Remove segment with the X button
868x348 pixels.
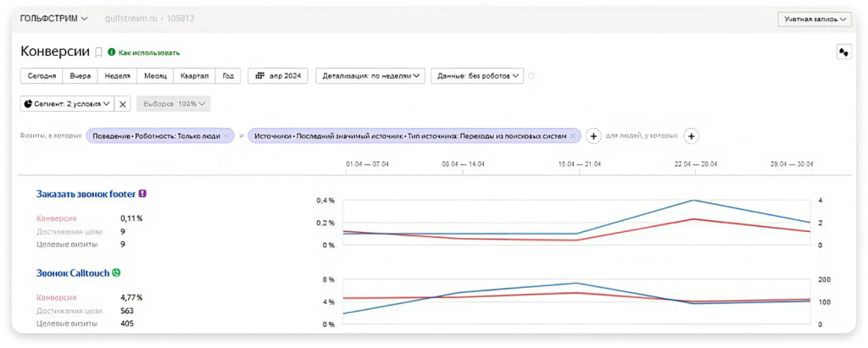coord(124,103)
